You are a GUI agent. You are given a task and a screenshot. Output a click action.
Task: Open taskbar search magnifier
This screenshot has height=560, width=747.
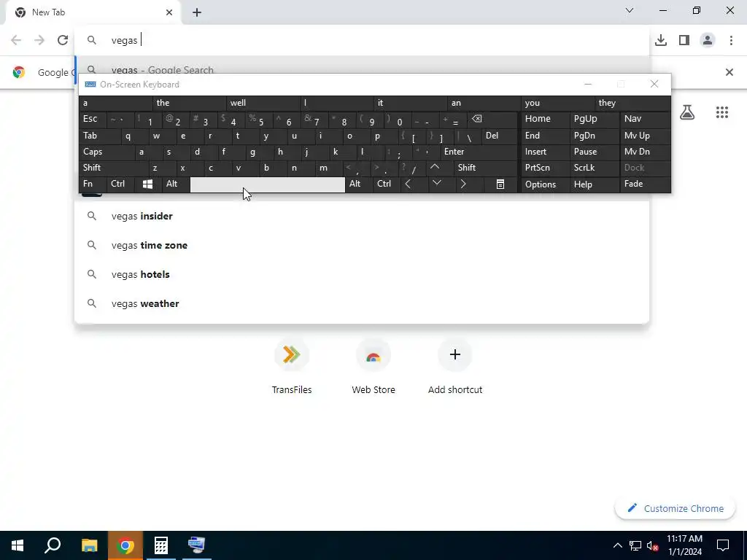[53, 545]
